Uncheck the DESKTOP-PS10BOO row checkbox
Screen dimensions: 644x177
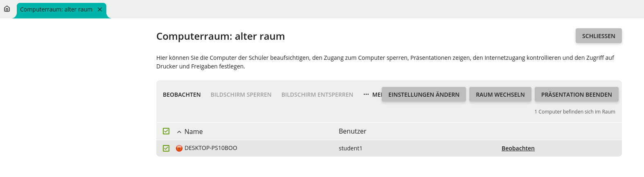pyautogui.click(x=166, y=148)
